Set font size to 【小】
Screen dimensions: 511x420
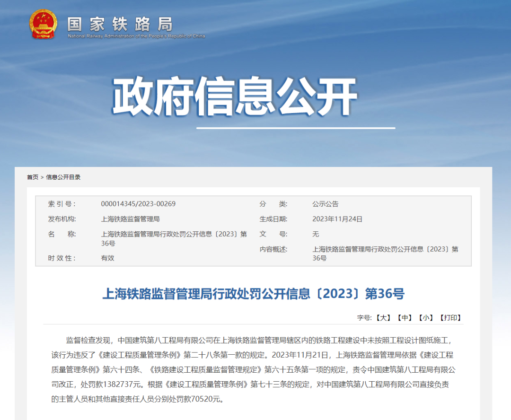(426, 318)
